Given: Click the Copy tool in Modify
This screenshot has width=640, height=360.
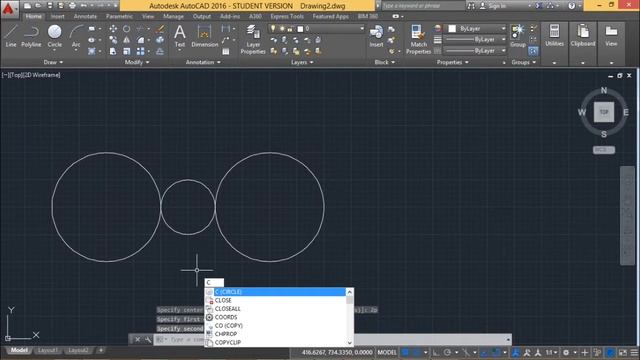Looking at the screenshot, I should (113, 40).
